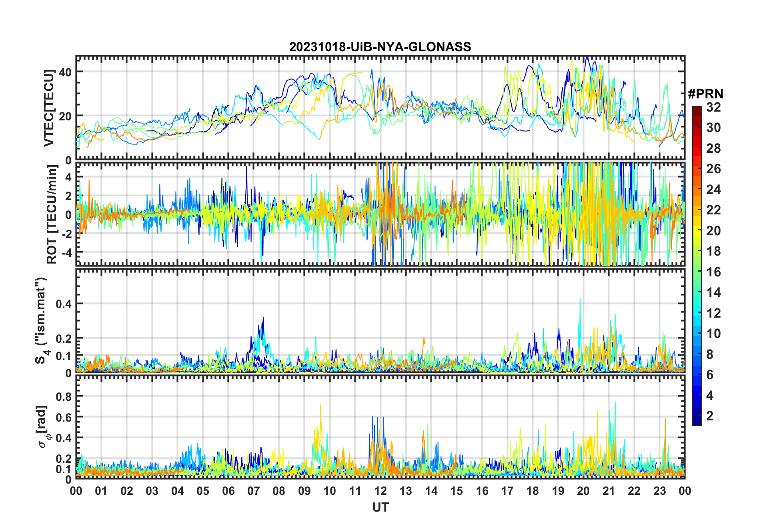The image size is (761, 532).
Task: Select colorbar tick label 6
Action: click(x=710, y=375)
